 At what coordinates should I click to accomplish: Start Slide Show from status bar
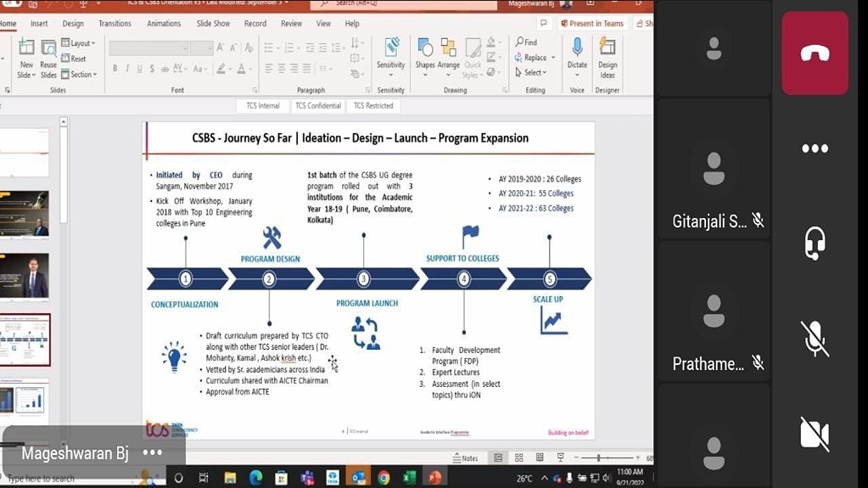560,457
